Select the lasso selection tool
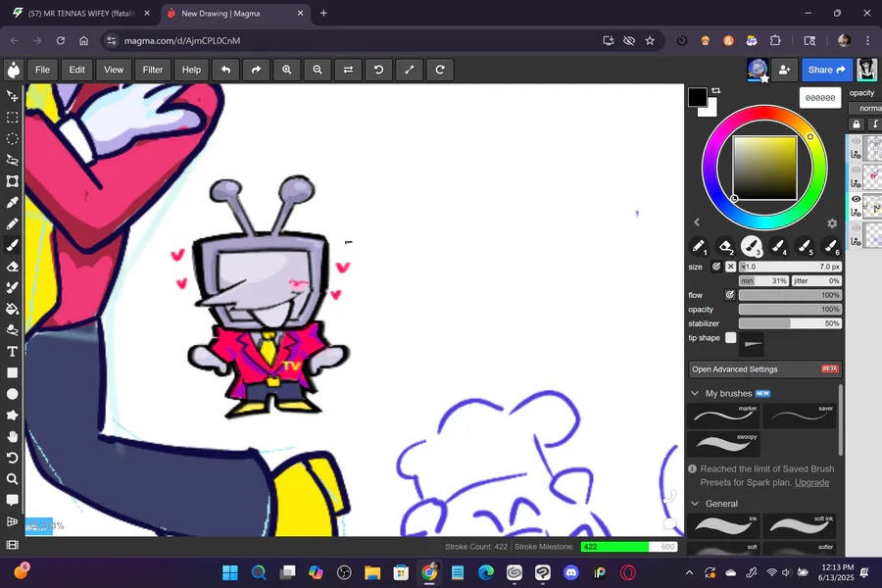 pos(13,160)
